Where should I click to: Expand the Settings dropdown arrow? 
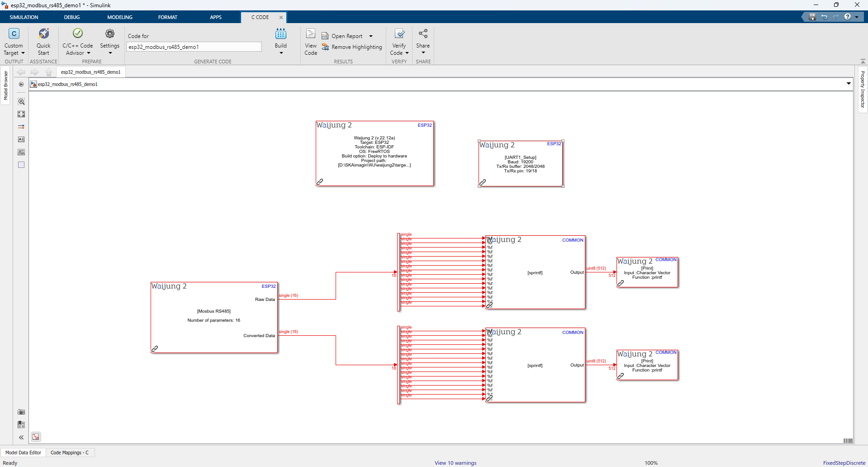coord(110,53)
